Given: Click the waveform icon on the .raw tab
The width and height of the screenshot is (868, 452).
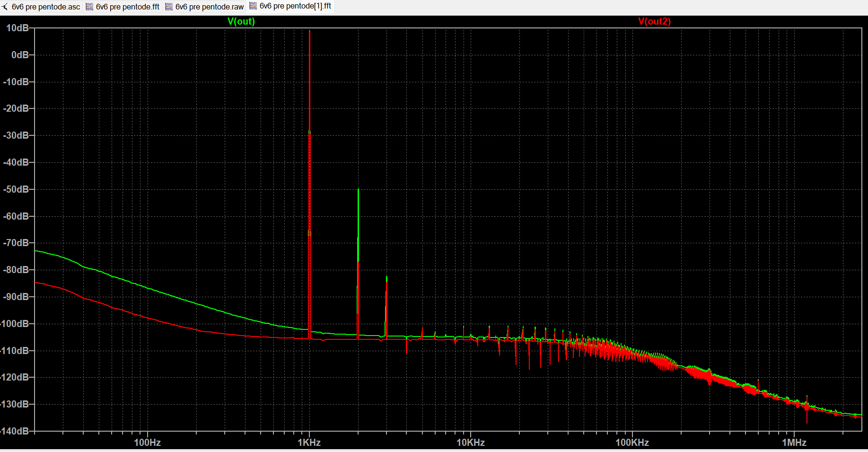Looking at the screenshot, I should pos(169,7).
